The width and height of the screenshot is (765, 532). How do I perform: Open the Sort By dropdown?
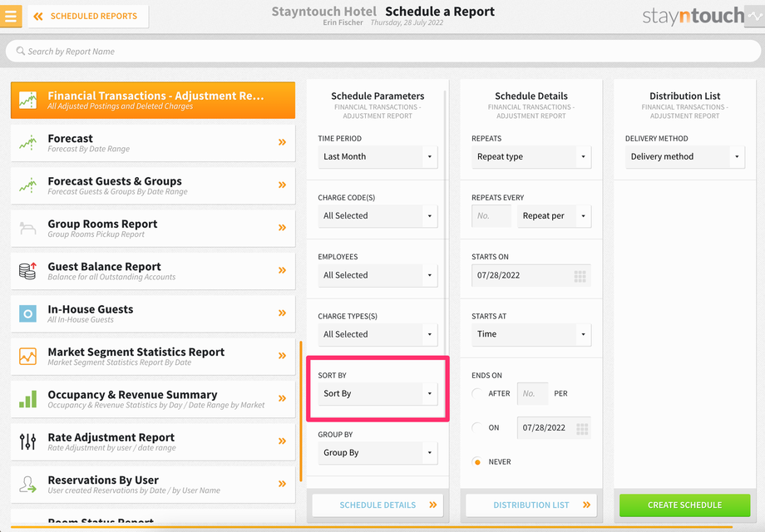pyautogui.click(x=378, y=393)
